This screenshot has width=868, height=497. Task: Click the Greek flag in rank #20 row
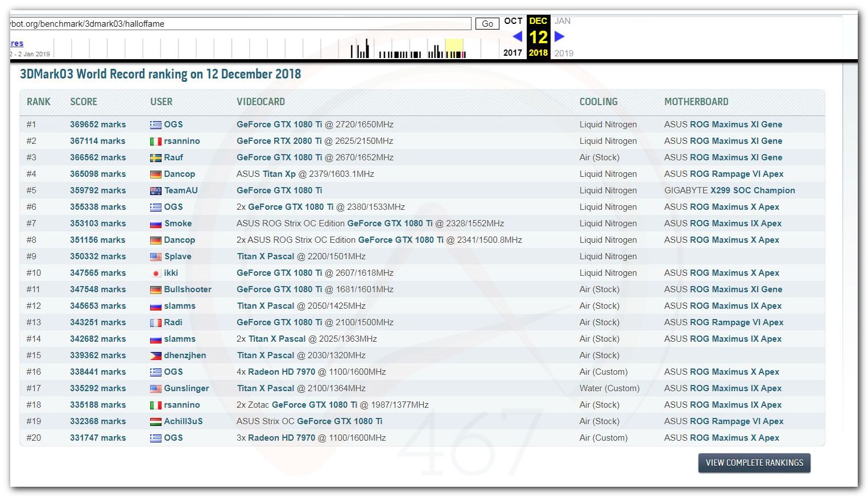tap(156, 438)
